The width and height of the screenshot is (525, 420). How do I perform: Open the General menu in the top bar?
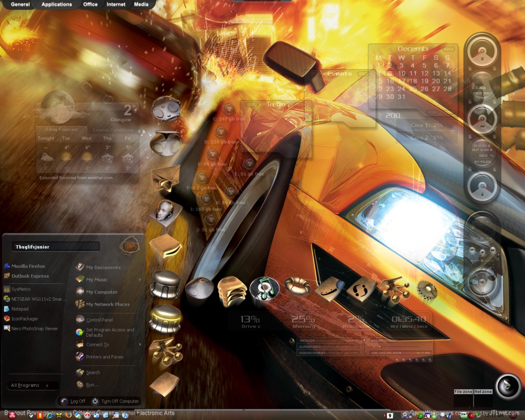[x=20, y=4]
